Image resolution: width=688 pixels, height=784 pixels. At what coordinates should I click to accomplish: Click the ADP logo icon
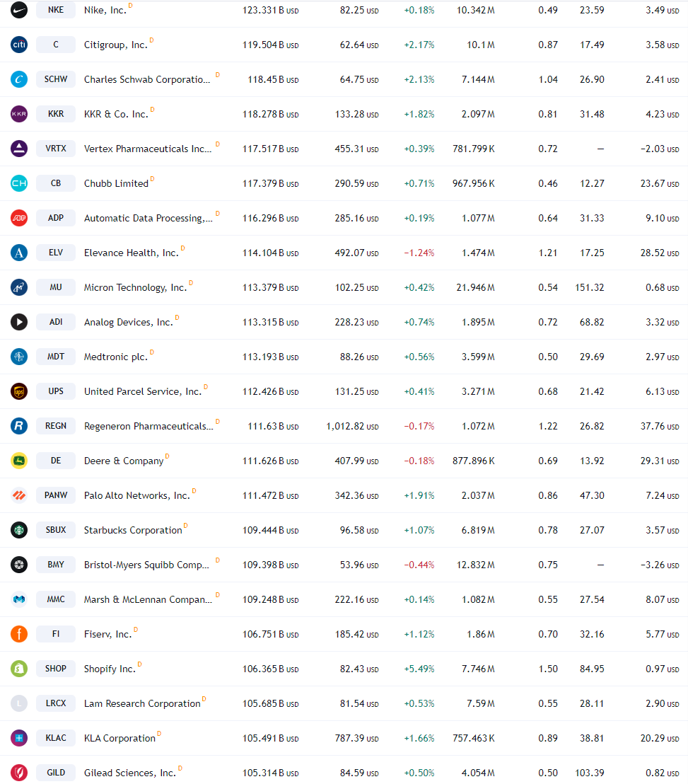[x=19, y=218]
